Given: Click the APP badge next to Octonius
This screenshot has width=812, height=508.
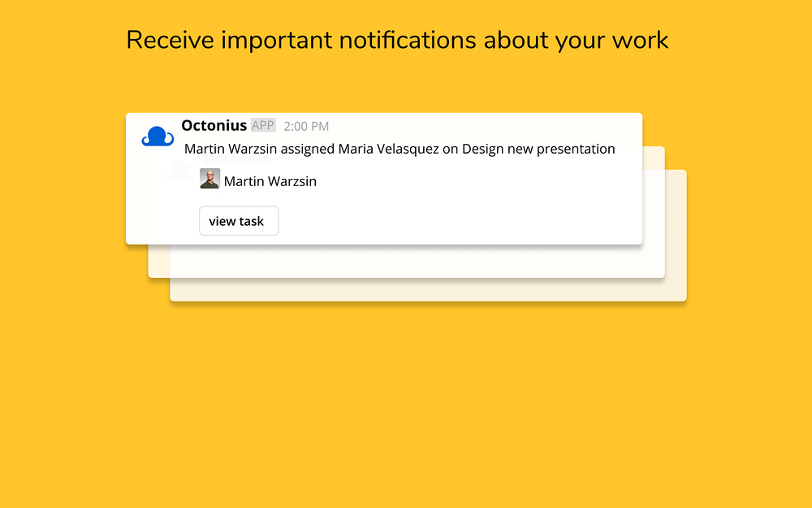Looking at the screenshot, I should pyautogui.click(x=263, y=125).
